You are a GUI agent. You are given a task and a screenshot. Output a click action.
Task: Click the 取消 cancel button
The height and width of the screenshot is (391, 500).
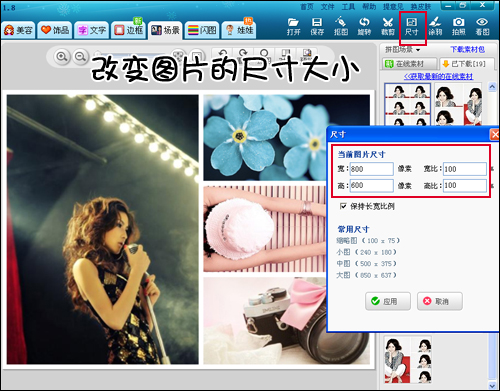pos(440,301)
